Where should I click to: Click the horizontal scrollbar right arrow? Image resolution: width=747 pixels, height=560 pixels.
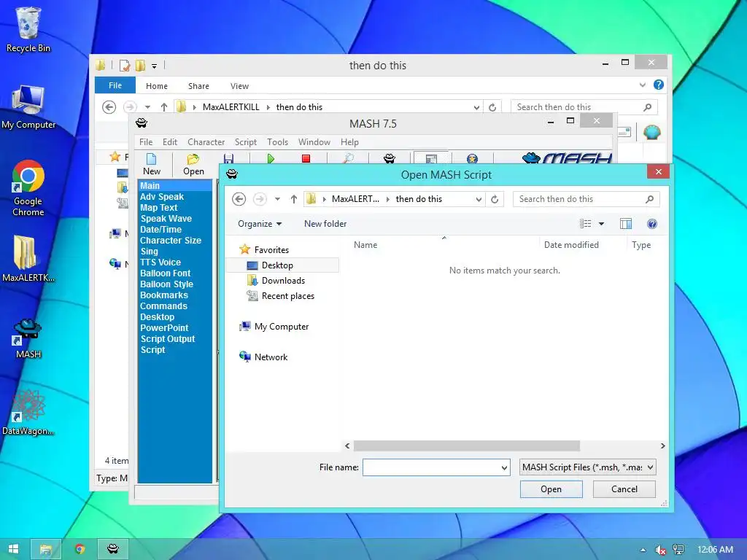[x=662, y=446]
